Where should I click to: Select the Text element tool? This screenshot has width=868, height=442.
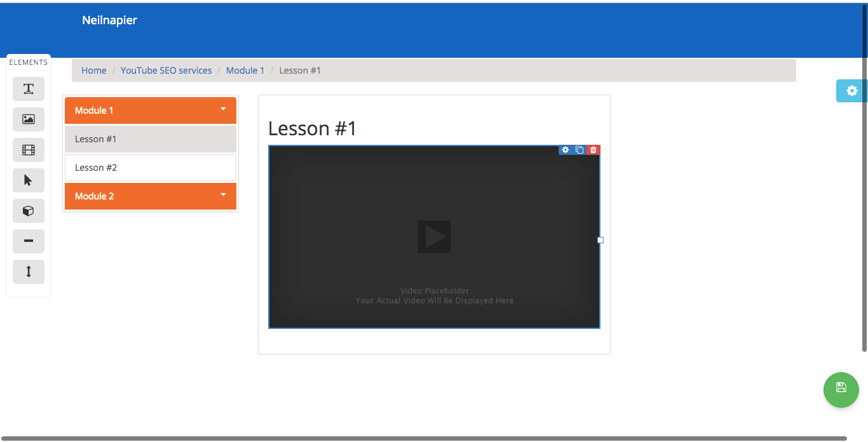coord(29,89)
